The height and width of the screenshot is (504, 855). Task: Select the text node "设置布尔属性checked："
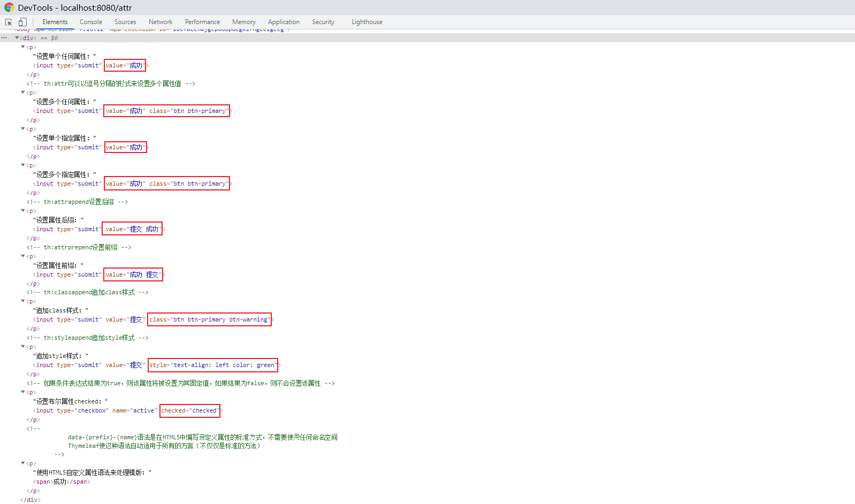(x=71, y=401)
